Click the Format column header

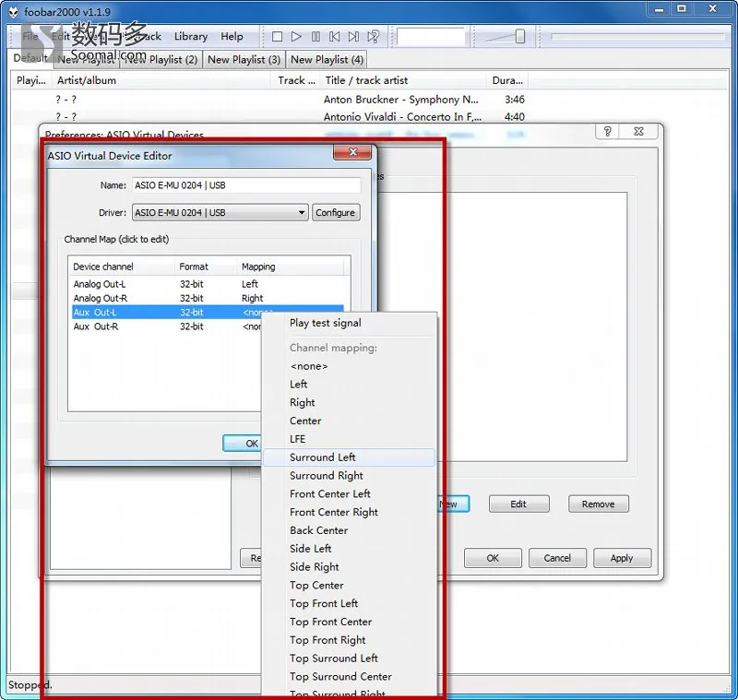(206, 267)
